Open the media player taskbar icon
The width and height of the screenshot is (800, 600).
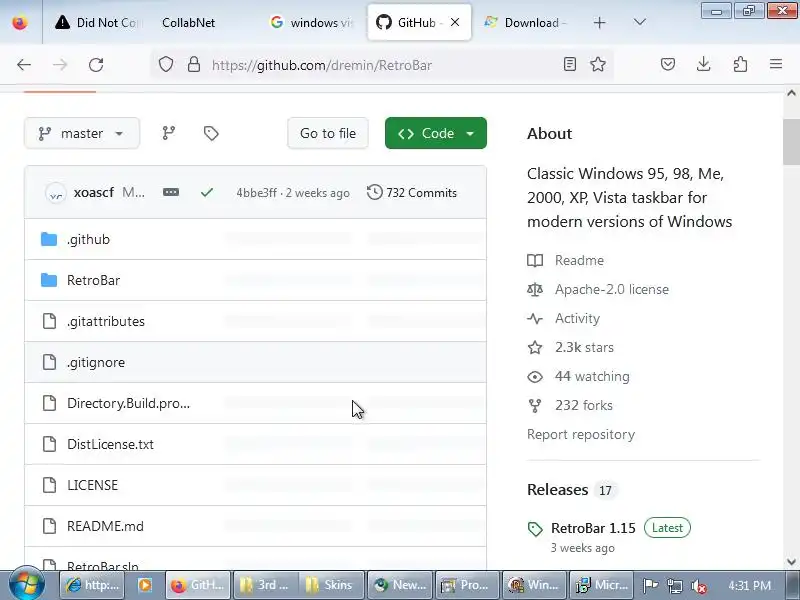[x=145, y=585]
